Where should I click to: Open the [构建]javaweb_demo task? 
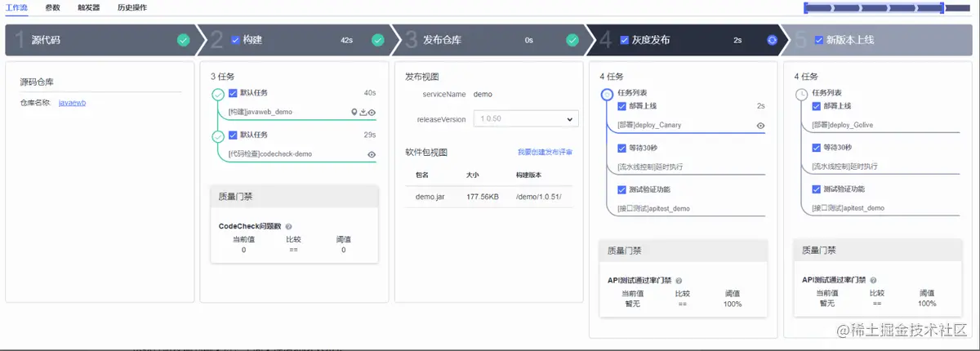pyautogui.click(x=261, y=112)
